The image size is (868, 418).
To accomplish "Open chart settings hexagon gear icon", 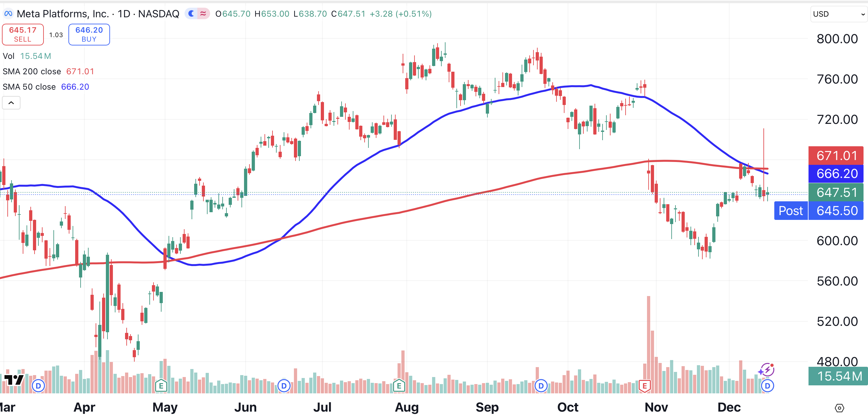I will click(839, 408).
